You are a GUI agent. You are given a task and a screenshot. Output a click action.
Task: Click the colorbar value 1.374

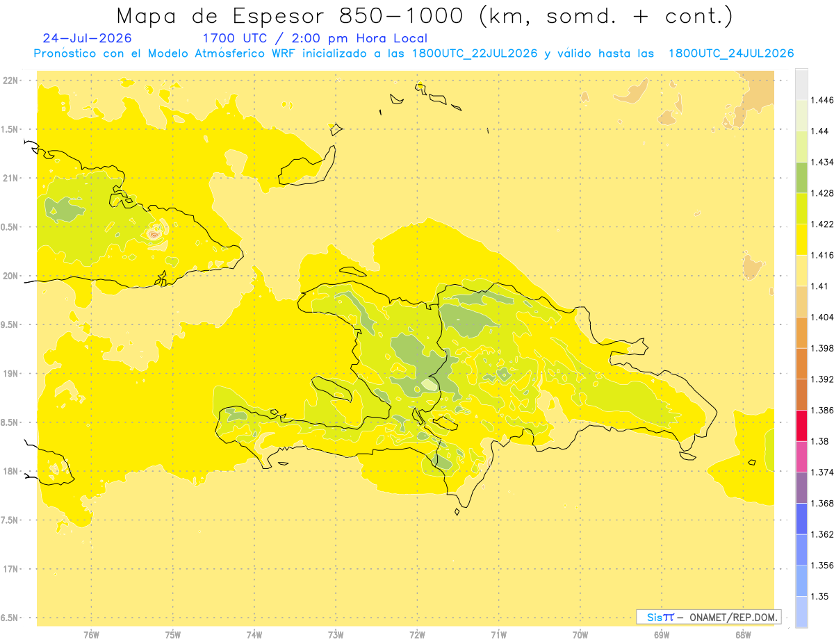point(823,472)
